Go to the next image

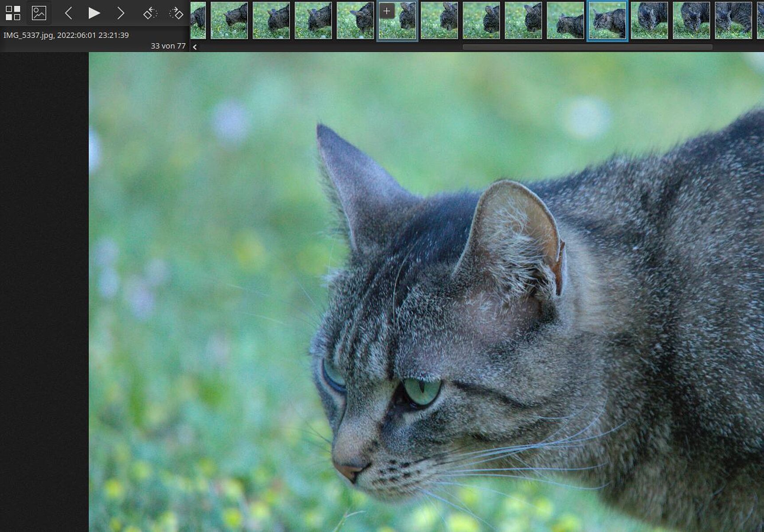pyautogui.click(x=120, y=13)
